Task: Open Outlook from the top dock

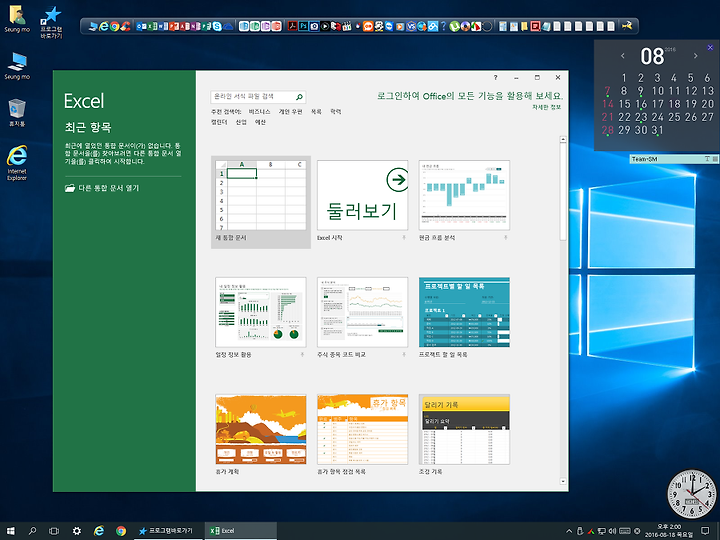Action: 141,26
